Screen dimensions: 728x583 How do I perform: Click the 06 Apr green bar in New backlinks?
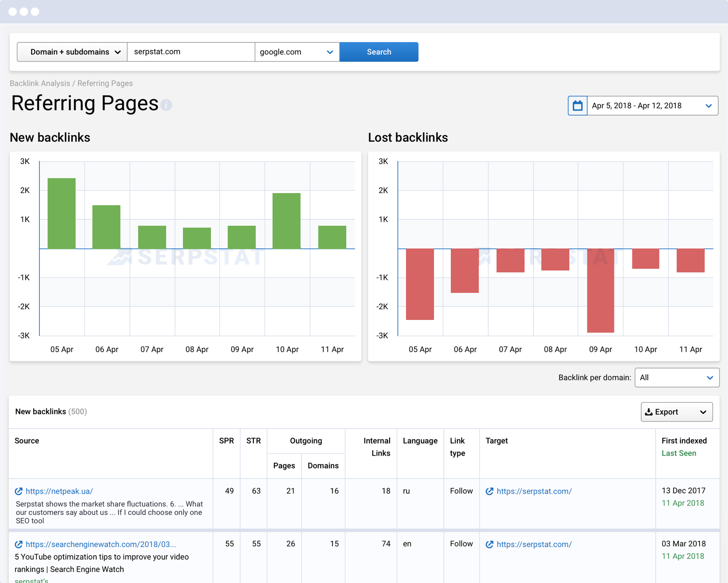pyautogui.click(x=106, y=227)
